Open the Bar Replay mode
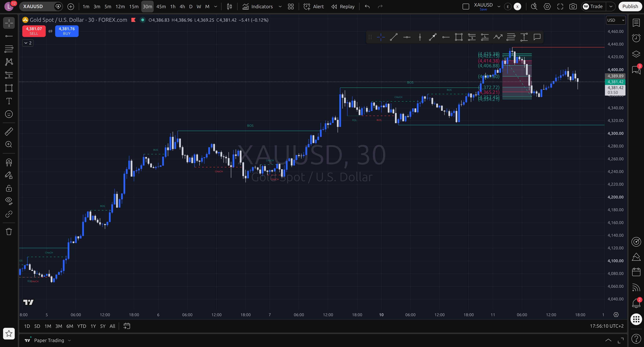Viewport: 644px width, 347px height. point(343,7)
